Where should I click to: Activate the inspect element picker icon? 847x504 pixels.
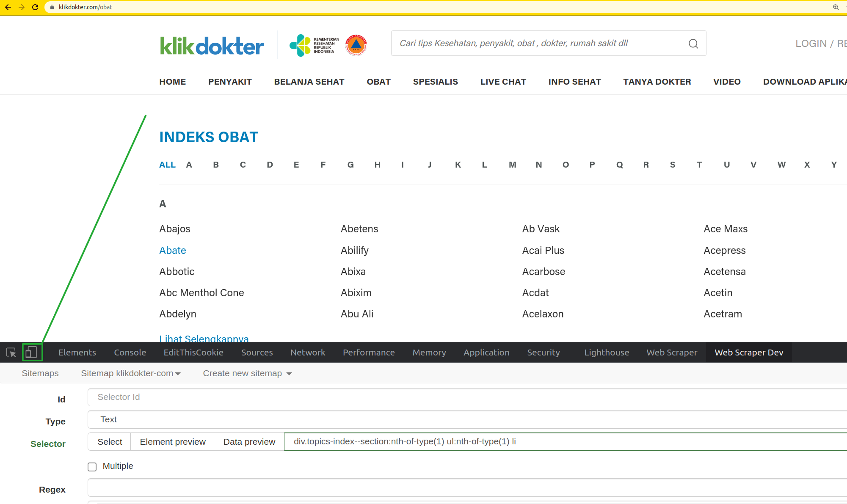click(x=11, y=352)
